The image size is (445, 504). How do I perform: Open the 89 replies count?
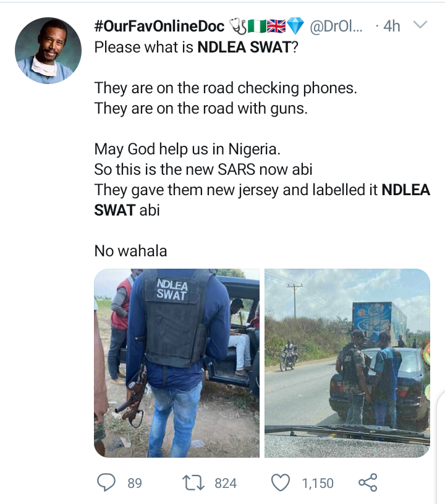coord(135,483)
